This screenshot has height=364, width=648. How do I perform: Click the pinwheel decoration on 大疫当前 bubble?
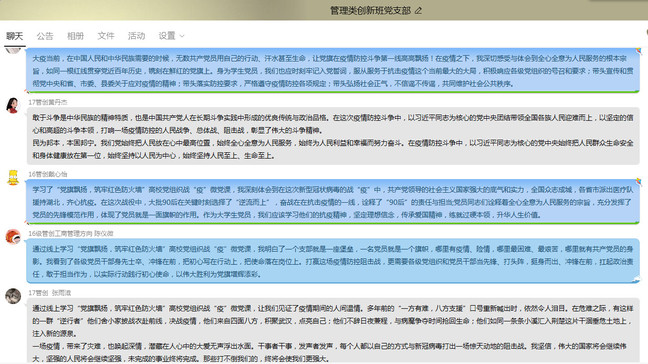638,51
